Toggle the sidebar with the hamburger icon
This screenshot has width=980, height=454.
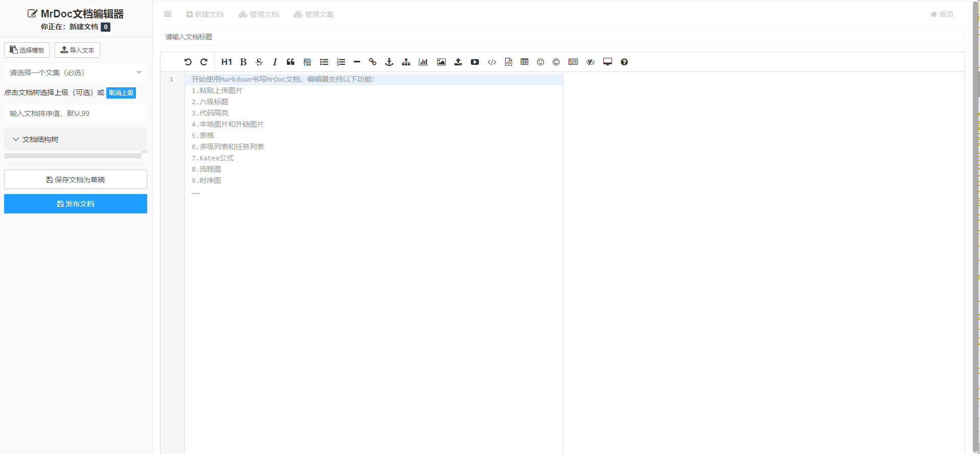(168, 14)
